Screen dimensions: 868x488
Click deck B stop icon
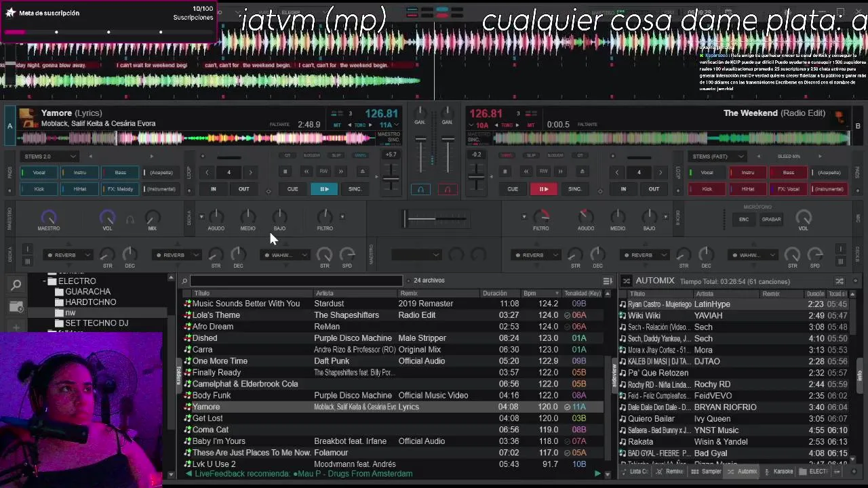[x=505, y=171]
